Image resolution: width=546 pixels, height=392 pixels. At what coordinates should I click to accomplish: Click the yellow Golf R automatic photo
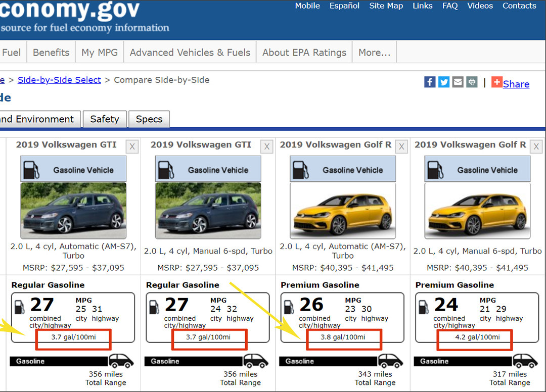(x=343, y=211)
